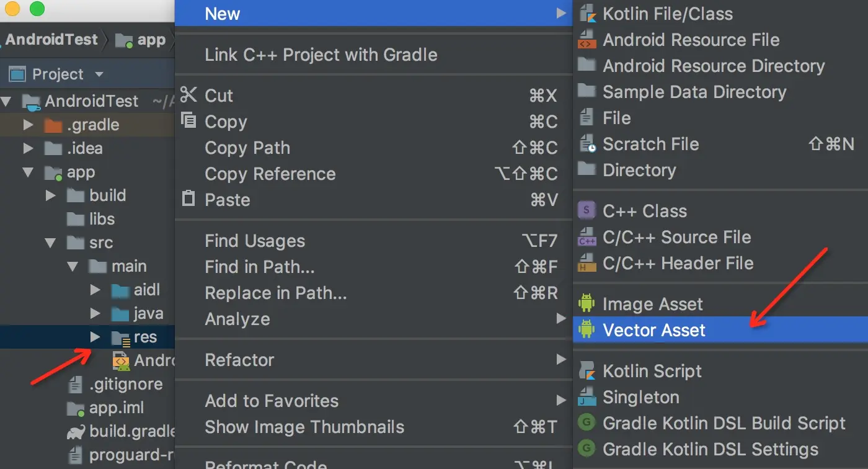This screenshot has height=469, width=868.
Task: Collapse the src folder
Action: click(x=51, y=243)
